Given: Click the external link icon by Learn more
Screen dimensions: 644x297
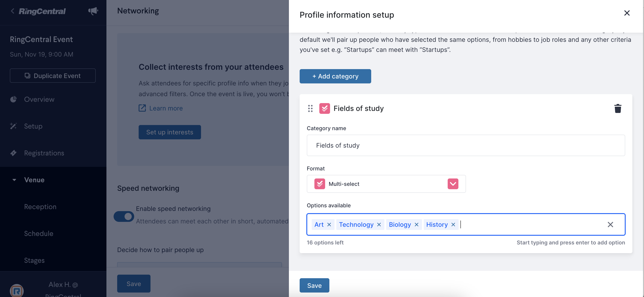Looking at the screenshot, I should pyautogui.click(x=142, y=108).
